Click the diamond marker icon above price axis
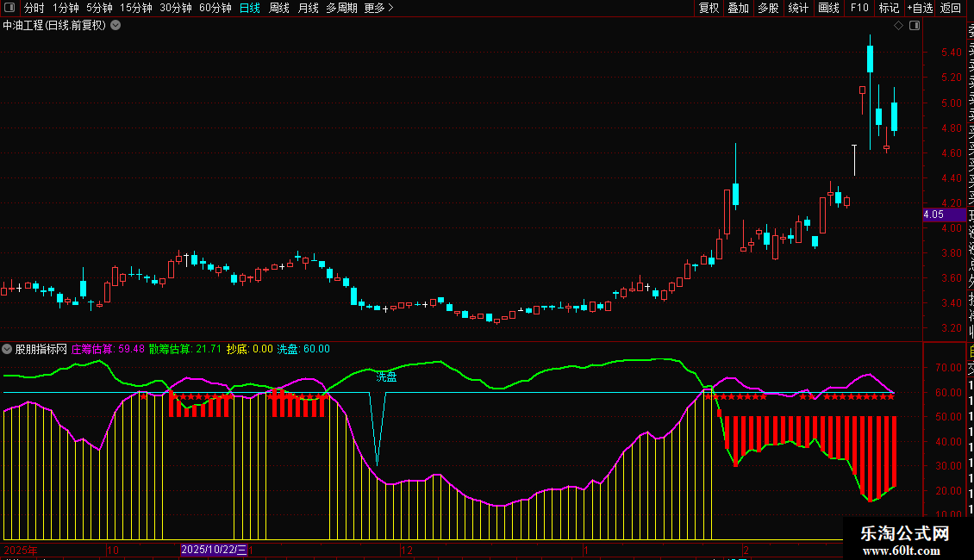Image resolution: width=974 pixels, height=560 pixels. (x=898, y=26)
